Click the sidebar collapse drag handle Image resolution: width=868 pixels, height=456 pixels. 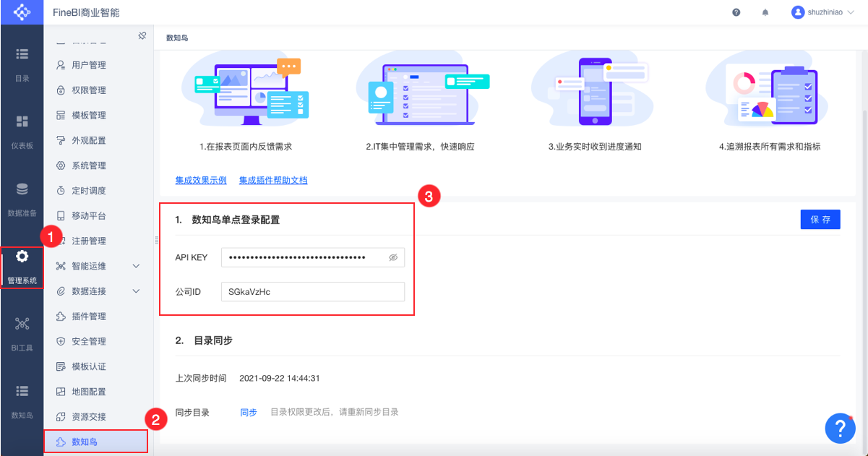click(x=156, y=241)
